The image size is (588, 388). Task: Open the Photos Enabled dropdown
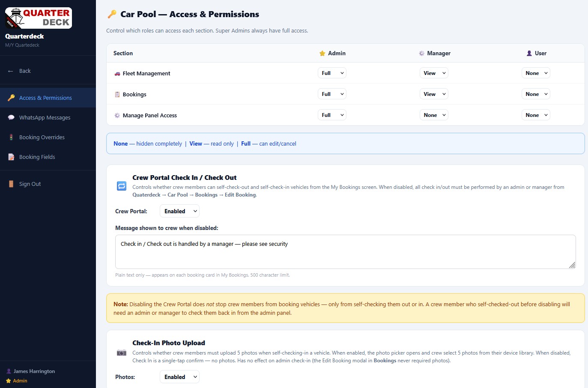tap(179, 377)
